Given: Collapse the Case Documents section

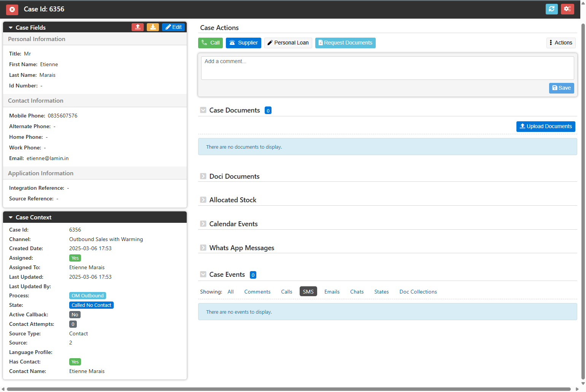Looking at the screenshot, I should coord(203,110).
